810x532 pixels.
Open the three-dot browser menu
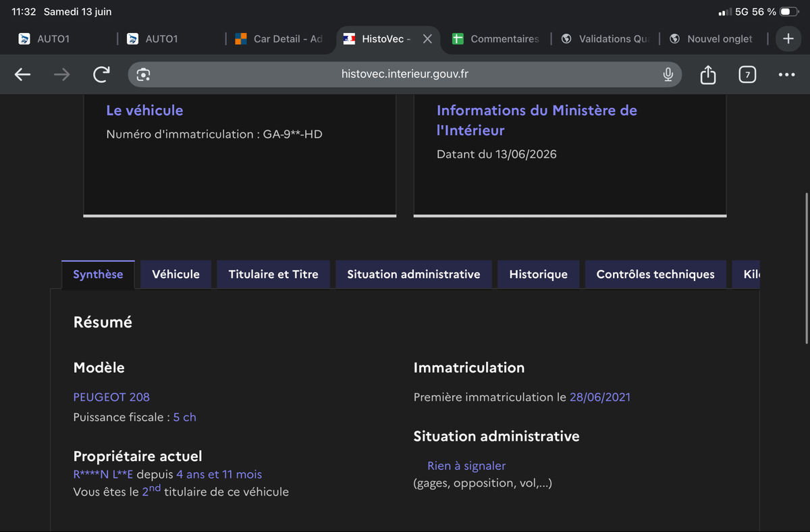[786, 75]
